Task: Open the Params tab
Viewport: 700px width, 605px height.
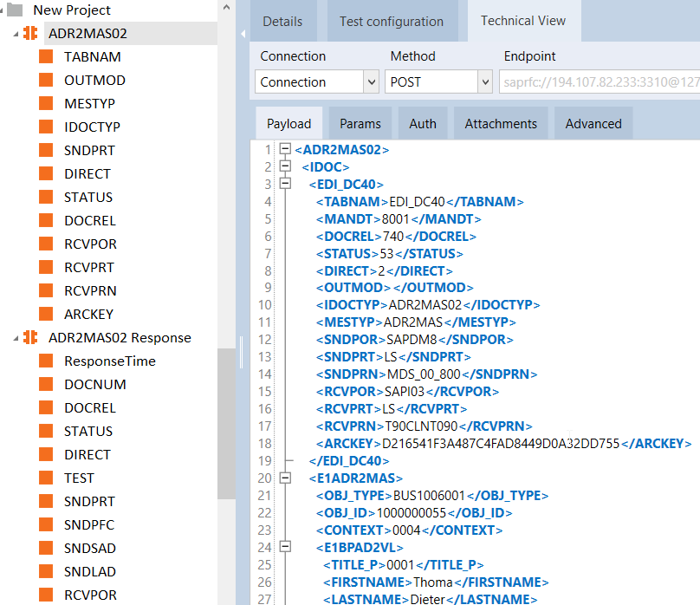Action: pyautogui.click(x=360, y=124)
